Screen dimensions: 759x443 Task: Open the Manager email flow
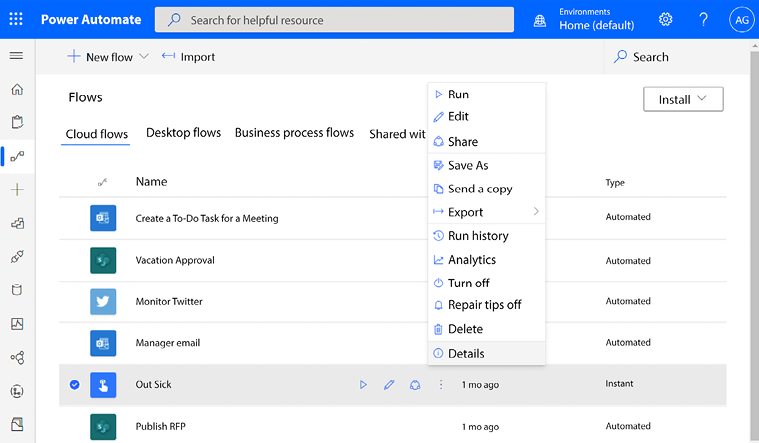(167, 343)
